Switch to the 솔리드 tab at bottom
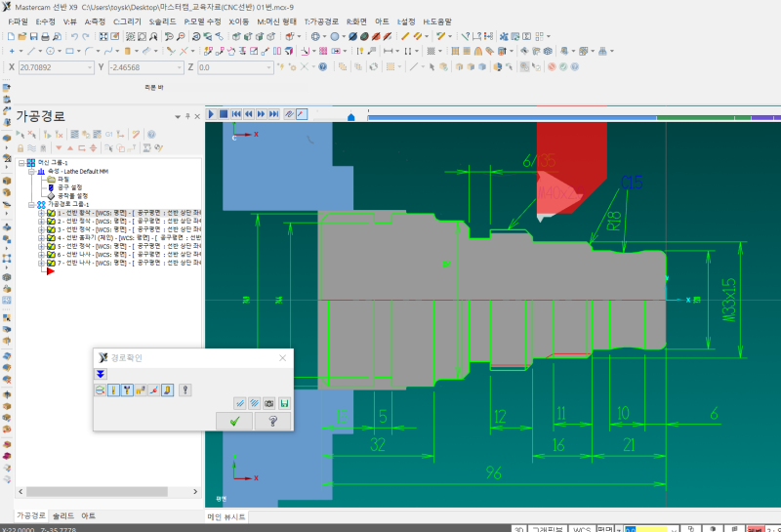Image resolution: width=781 pixels, height=532 pixels. tap(62, 515)
